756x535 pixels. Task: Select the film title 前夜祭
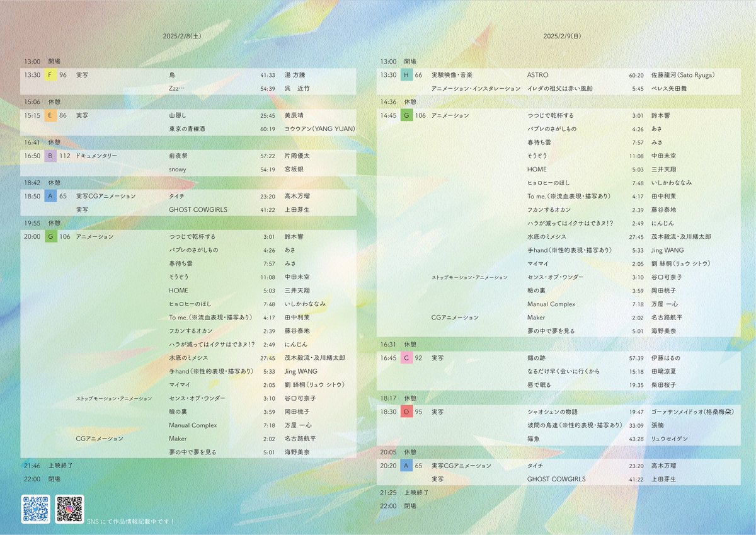(x=179, y=156)
